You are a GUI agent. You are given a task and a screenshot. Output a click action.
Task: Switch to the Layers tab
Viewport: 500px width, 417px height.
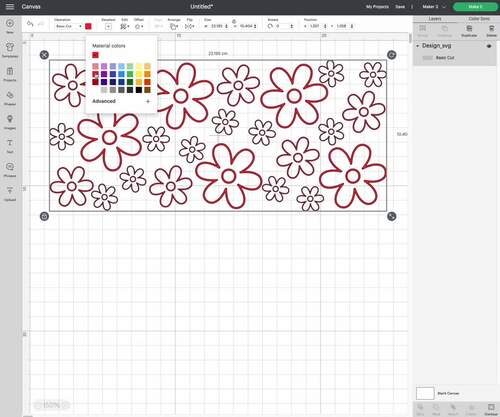click(435, 19)
